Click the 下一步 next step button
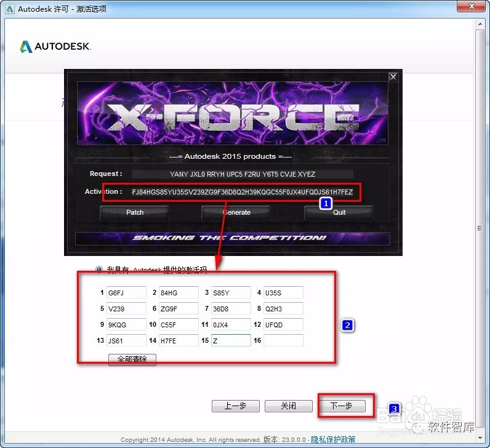This screenshot has width=490, height=448. click(x=341, y=406)
